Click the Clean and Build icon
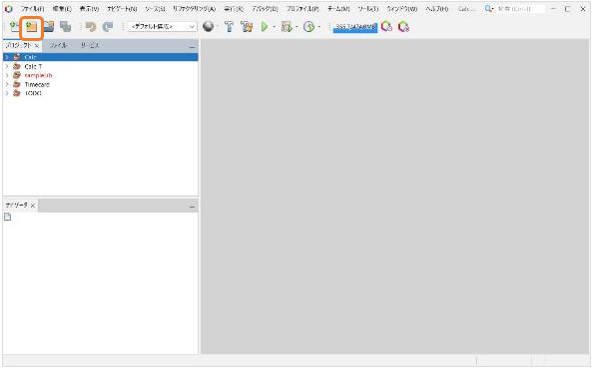 point(247,27)
